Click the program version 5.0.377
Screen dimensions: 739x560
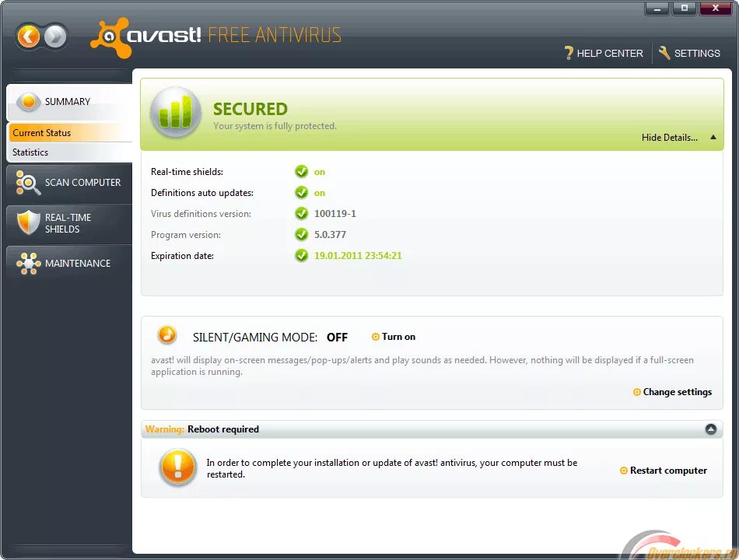330,234
